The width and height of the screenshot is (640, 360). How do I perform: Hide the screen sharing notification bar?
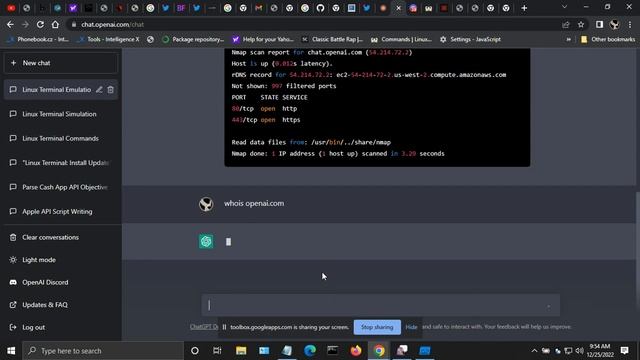[x=411, y=327]
